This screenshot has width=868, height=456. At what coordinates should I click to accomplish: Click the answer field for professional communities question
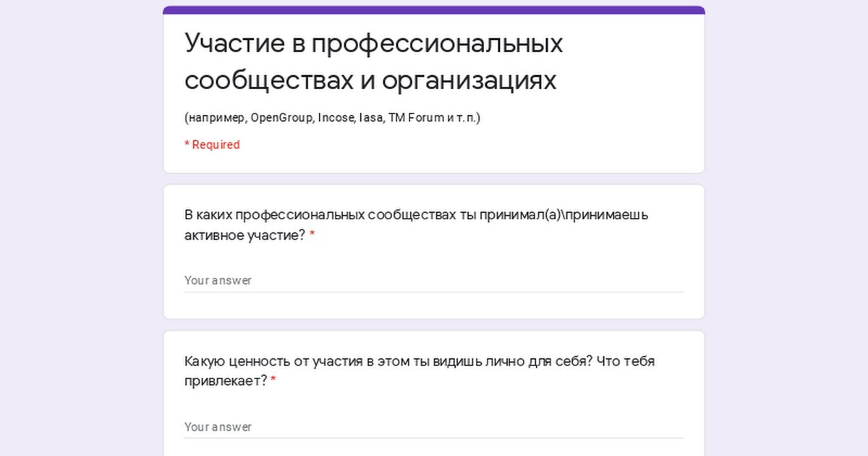coord(434,281)
